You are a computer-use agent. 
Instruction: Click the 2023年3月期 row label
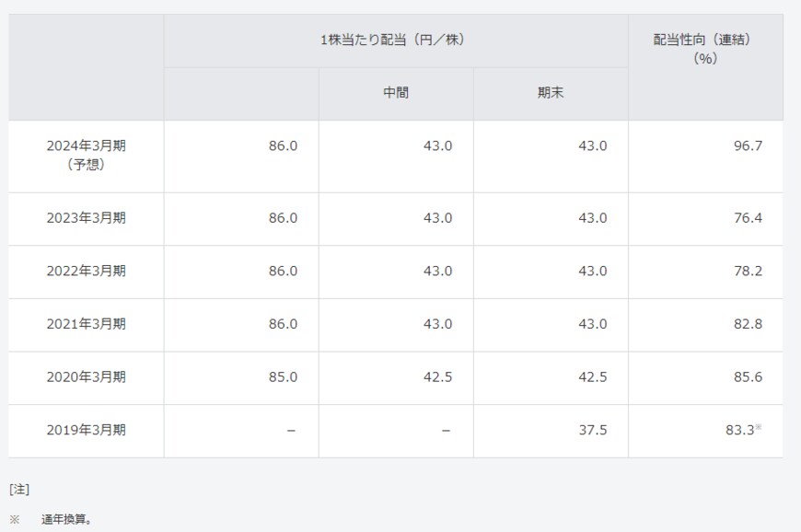87,218
